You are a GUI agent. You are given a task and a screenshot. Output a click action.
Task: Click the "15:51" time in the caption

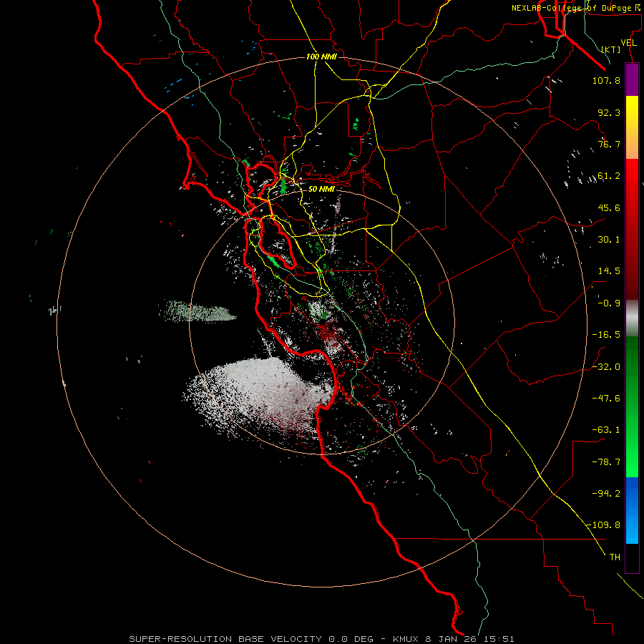(x=499, y=639)
